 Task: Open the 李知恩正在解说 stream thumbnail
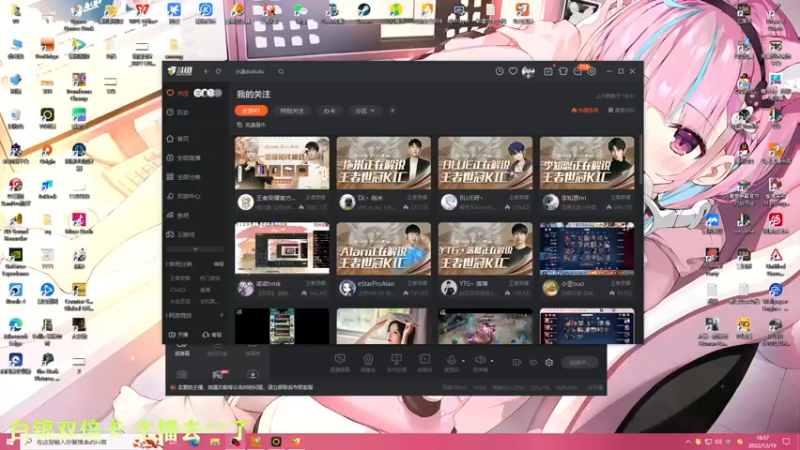(587, 163)
